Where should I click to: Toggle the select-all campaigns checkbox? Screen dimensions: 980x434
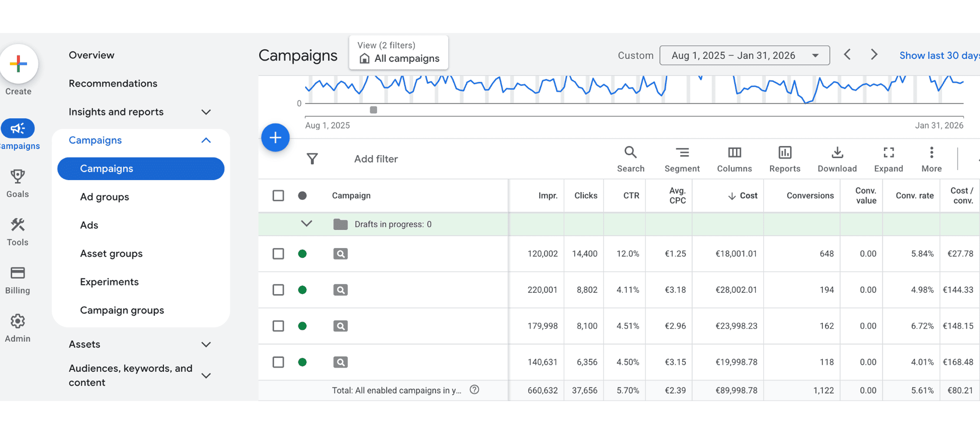coord(278,196)
